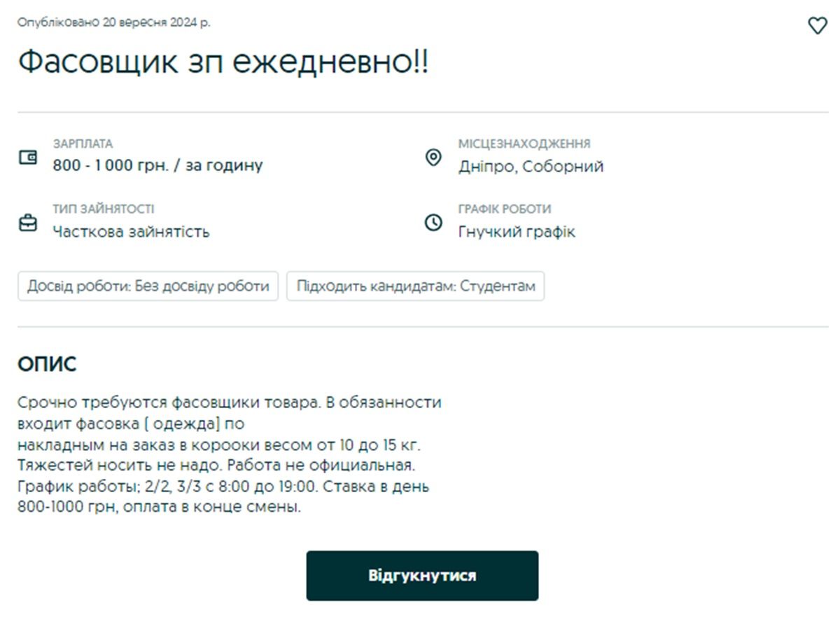Click the job description paragraph text
840x621 pixels.
[x=229, y=455]
